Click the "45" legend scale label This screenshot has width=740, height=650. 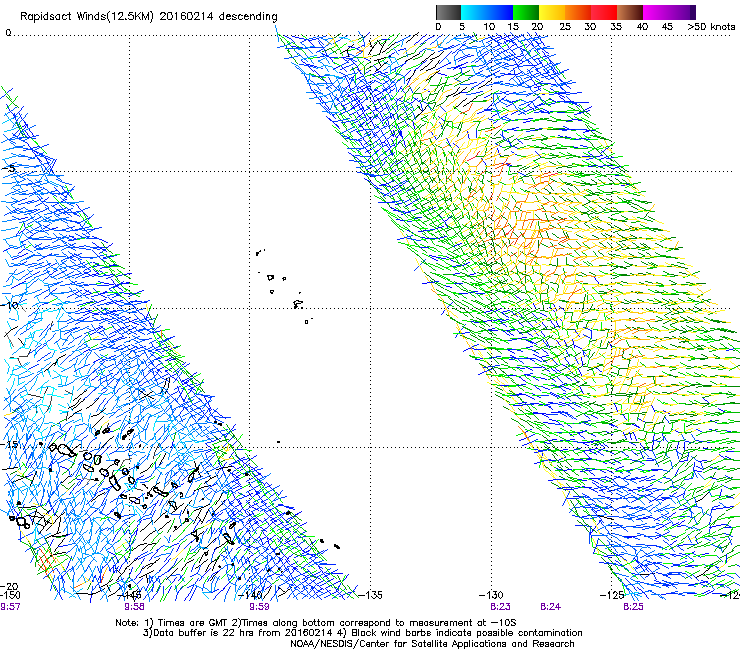pyautogui.click(x=667, y=27)
